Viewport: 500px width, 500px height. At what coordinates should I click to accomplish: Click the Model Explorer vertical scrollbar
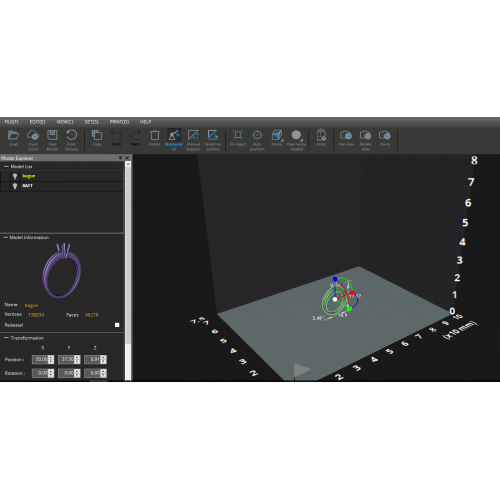(x=128, y=271)
